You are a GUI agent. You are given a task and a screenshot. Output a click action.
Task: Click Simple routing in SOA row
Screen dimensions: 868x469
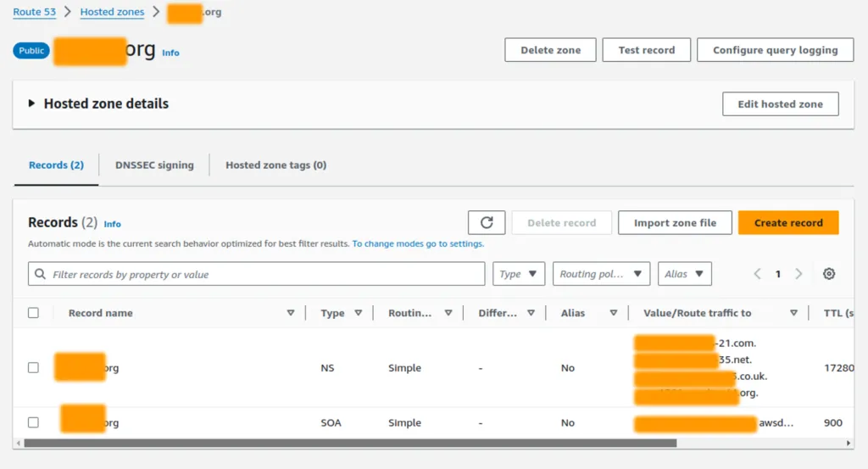404,422
